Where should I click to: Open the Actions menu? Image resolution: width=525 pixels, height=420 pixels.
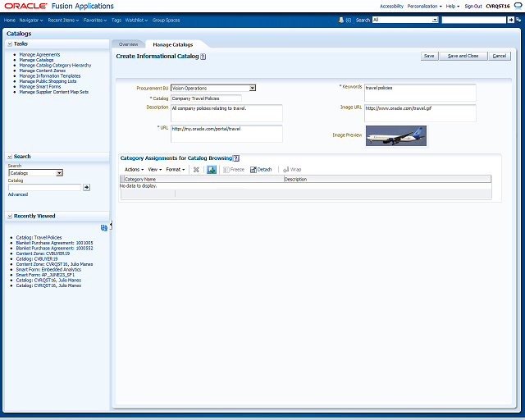click(x=134, y=170)
